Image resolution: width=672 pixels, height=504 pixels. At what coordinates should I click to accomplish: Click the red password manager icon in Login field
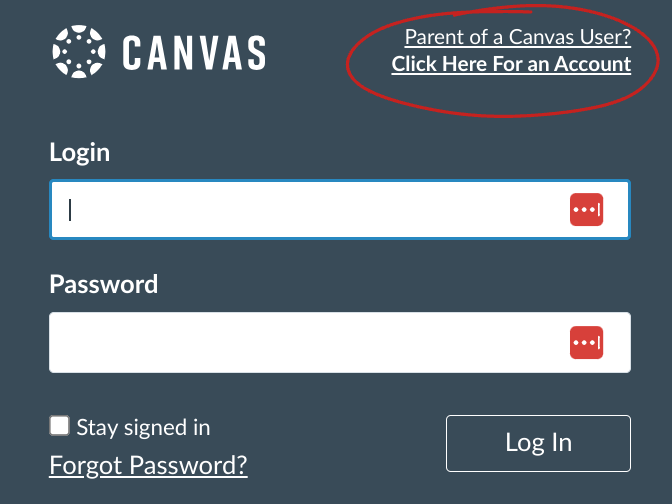tap(586, 210)
